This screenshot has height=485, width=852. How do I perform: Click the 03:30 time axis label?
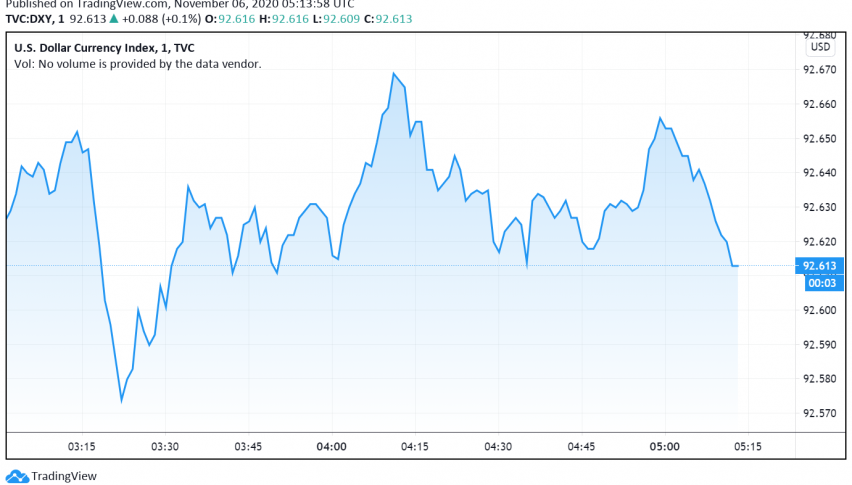pos(165,446)
